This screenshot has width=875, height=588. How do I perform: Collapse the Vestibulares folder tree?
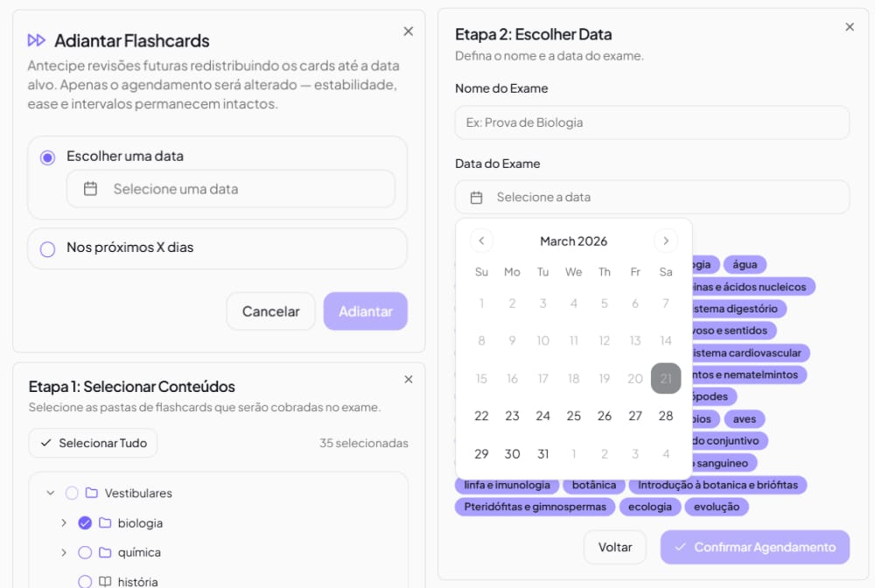pyautogui.click(x=51, y=493)
